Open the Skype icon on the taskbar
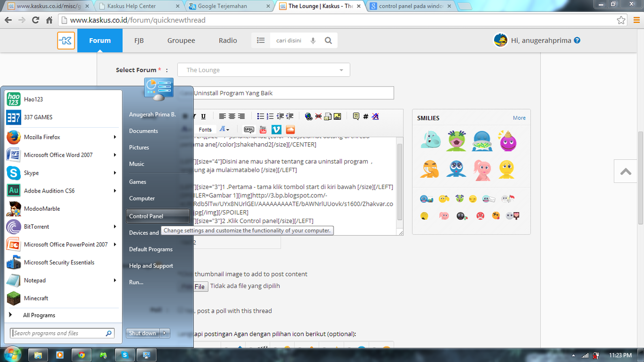This screenshot has height=362, width=644. (x=125, y=355)
